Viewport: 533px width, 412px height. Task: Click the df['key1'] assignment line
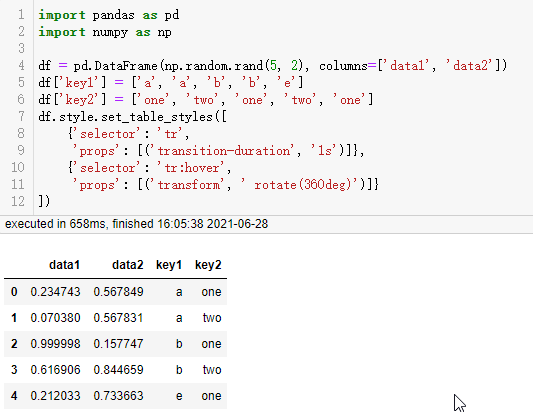(171, 82)
